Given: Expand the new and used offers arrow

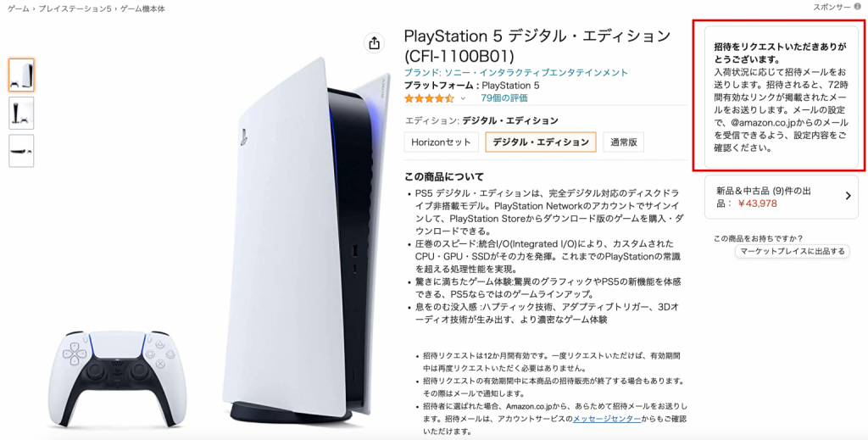Looking at the screenshot, I should (x=848, y=195).
